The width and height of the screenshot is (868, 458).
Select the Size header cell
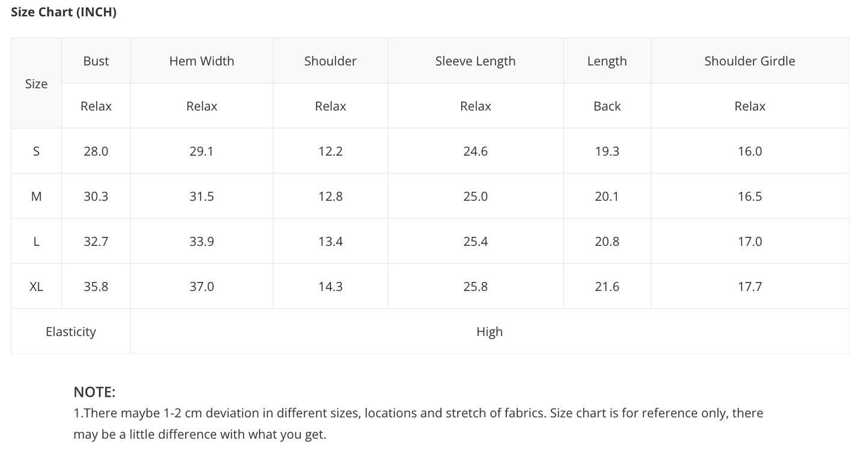36,84
